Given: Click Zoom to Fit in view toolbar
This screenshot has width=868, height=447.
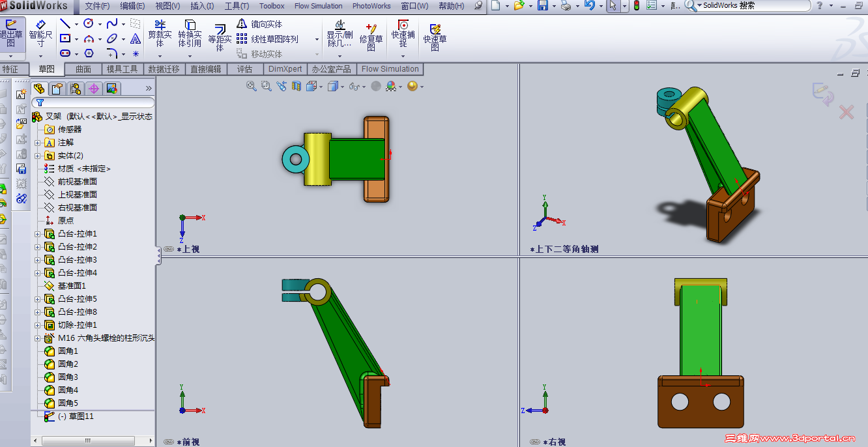Looking at the screenshot, I should [x=251, y=86].
